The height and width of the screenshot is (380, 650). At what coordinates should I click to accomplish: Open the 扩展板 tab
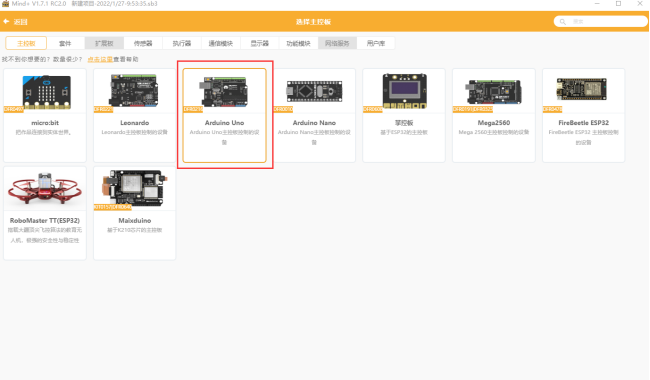point(104,43)
